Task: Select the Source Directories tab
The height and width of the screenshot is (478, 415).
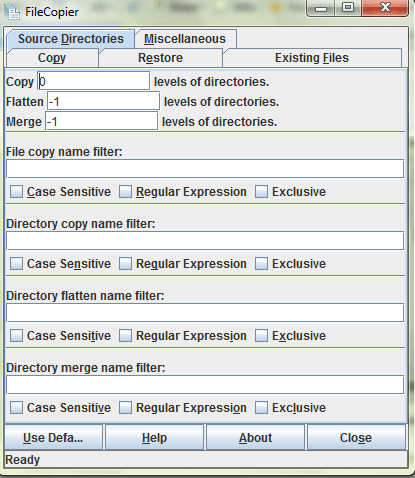Action: [71, 39]
